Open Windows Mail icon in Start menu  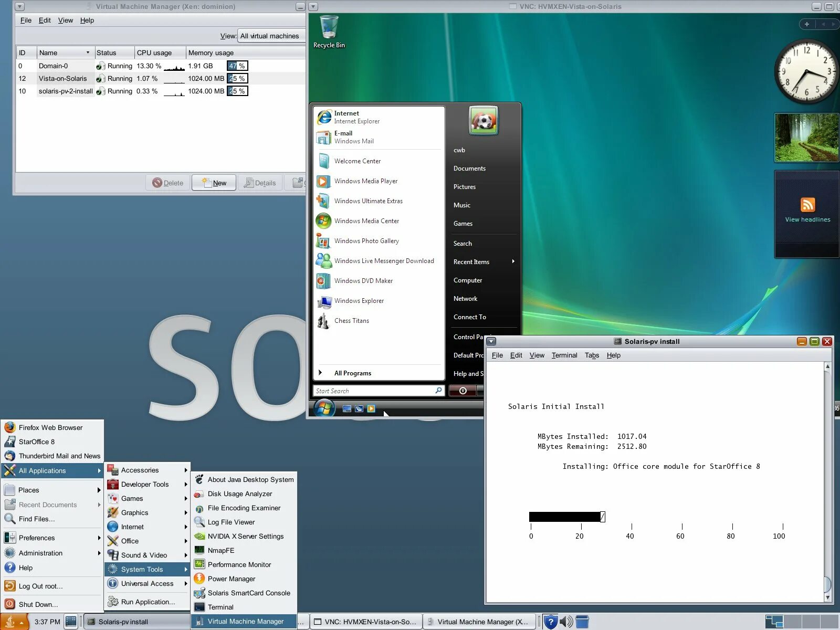click(x=323, y=137)
